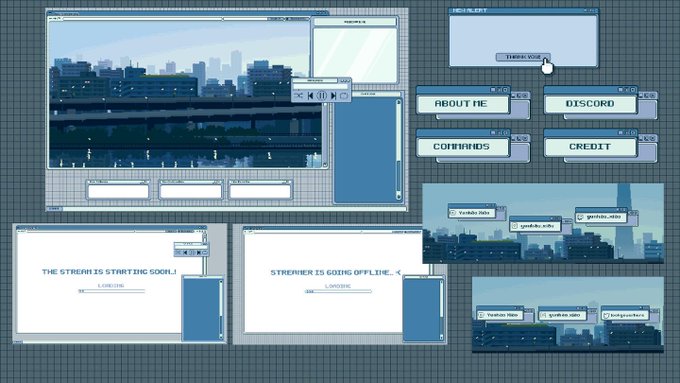The width and height of the screenshot is (680, 383).
Task: Click the chat box in main overlay
Action: 365,150
